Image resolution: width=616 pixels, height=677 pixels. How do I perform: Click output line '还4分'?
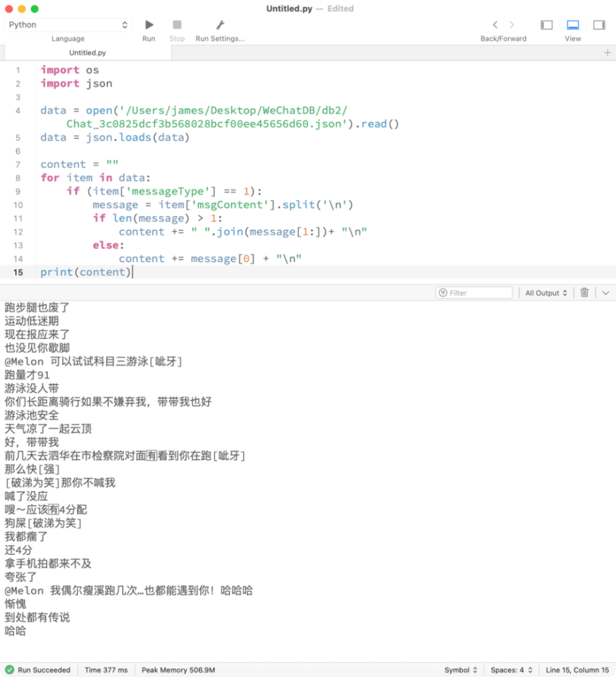[x=18, y=549]
